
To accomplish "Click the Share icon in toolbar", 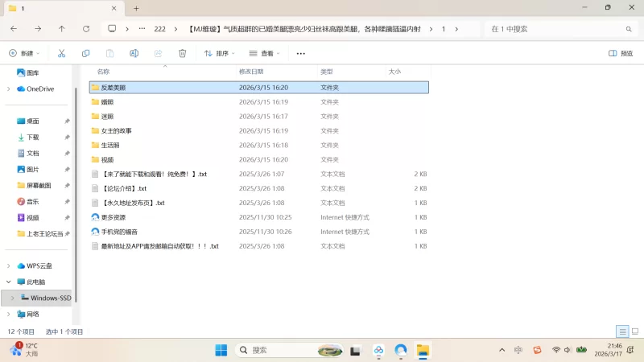I will coord(159,53).
